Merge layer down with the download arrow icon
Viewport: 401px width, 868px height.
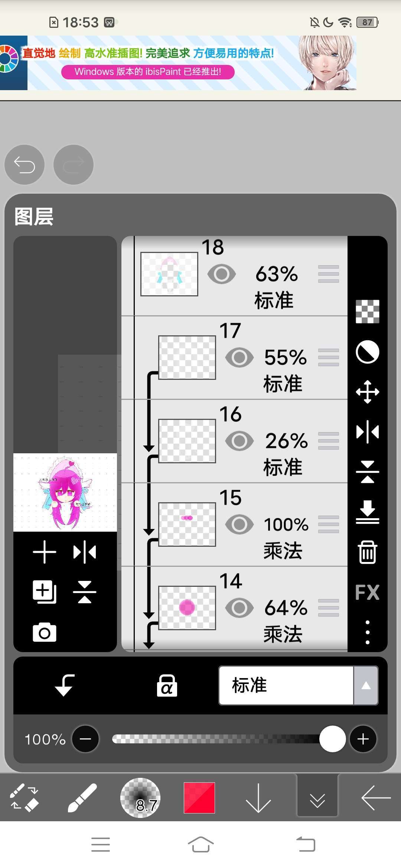(x=367, y=512)
